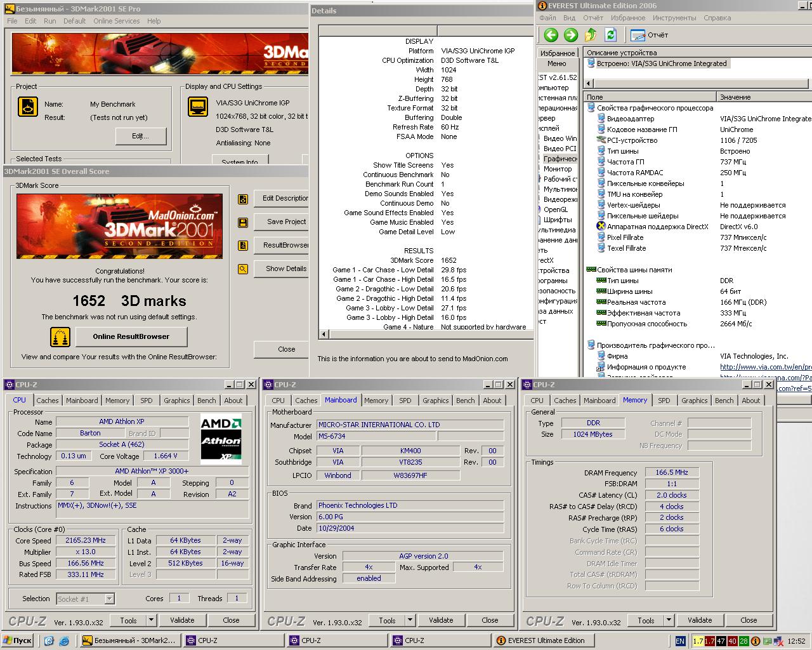The width and height of the screenshot is (812, 650).
Task: Open the Файл menu in EVEREST
Action: tap(547, 18)
